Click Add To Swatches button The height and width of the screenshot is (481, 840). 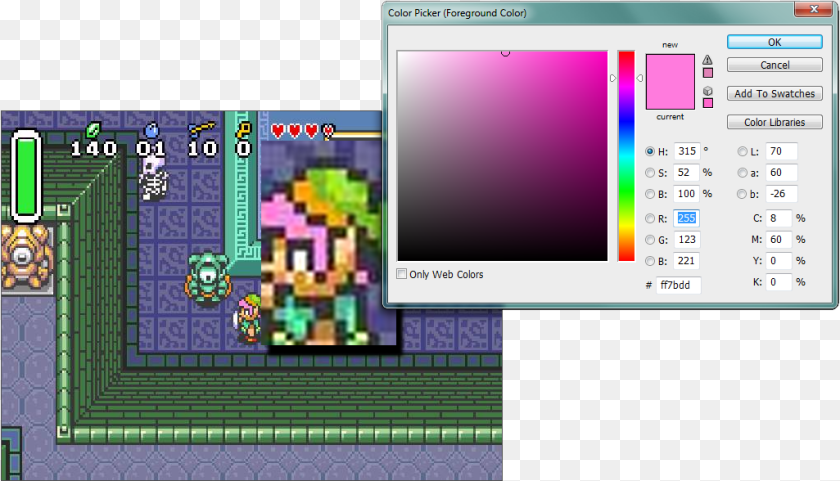[775, 94]
